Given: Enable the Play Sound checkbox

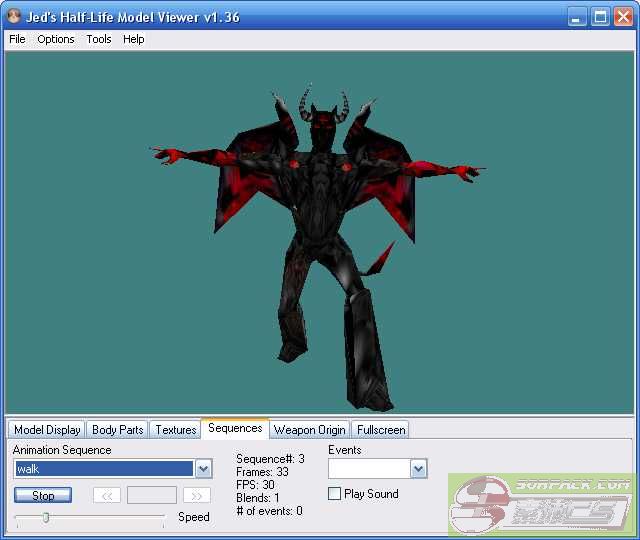Looking at the screenshot, I should [x=335, y=494].
